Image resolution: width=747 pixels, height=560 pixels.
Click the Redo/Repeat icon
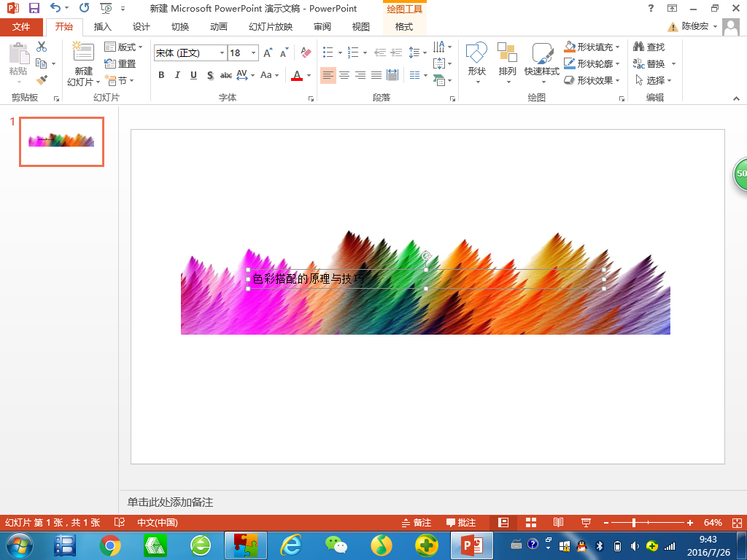click(85, 7)
